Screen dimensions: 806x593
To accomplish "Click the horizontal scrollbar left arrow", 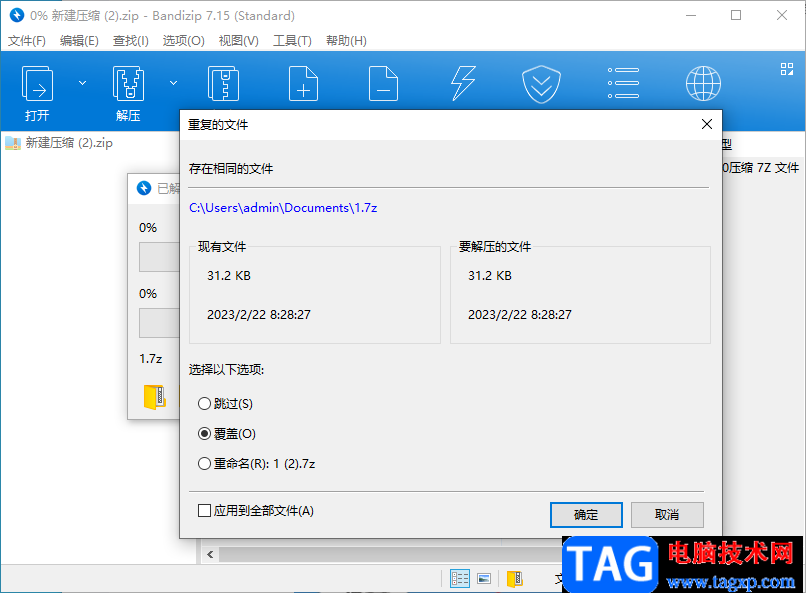I will 210,554.
